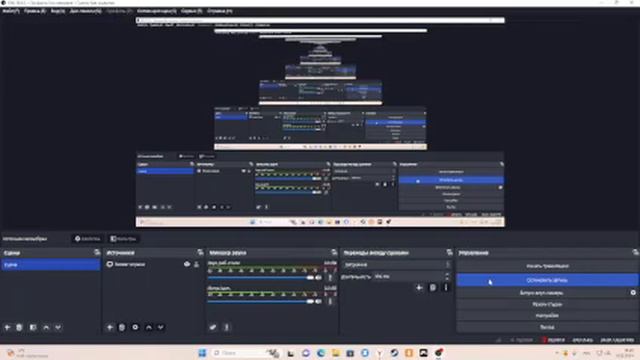The width and height of the screenshot is (640, 360).
Task: Open transition properties three-dot menu
Action: [x=446, y=288]
